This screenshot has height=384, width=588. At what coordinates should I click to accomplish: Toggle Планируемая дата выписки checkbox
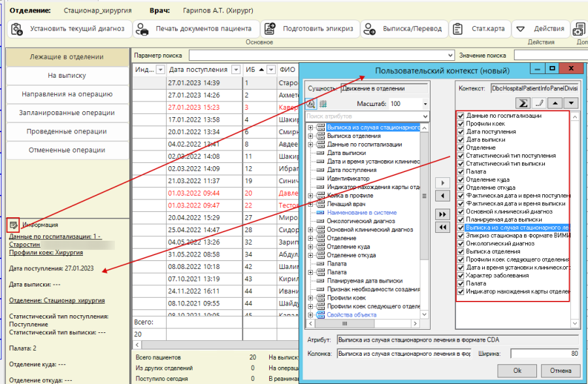click(x=461, y=220)
